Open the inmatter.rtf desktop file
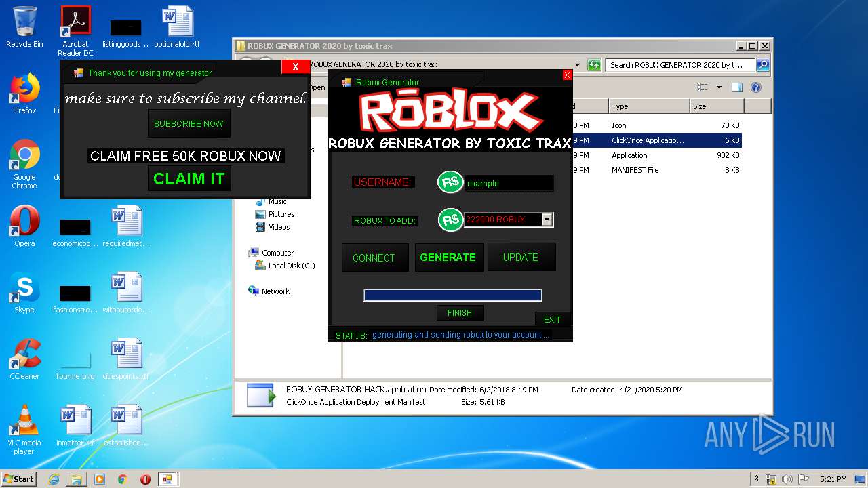Image resolution: width=868 pixels, height=488 pixels. click(x=75, y=426)
